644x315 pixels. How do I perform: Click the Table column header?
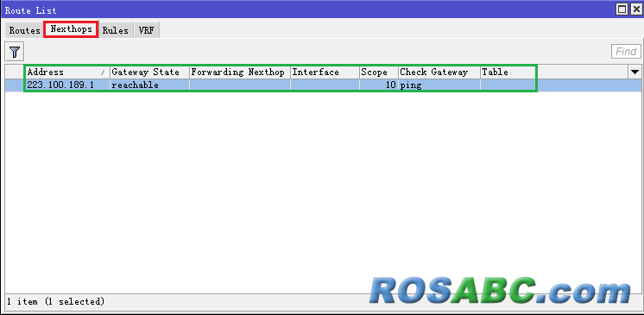(508, 72)
